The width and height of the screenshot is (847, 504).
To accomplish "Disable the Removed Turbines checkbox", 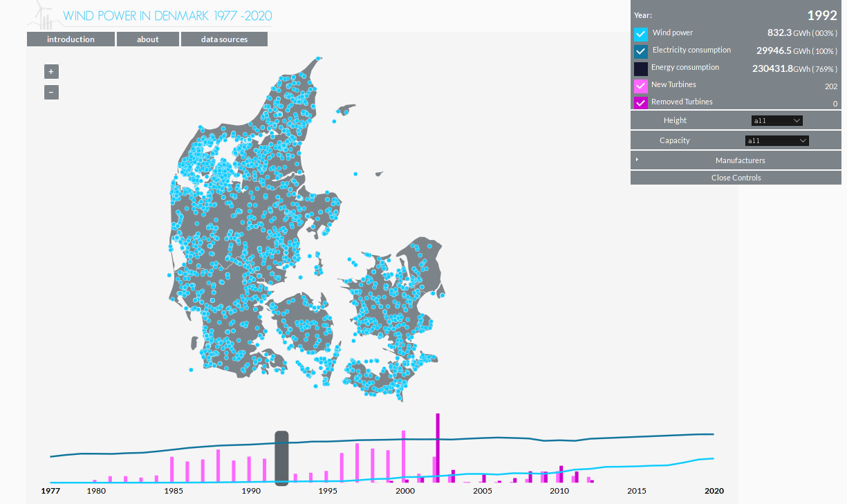I will tap(641, 103).
